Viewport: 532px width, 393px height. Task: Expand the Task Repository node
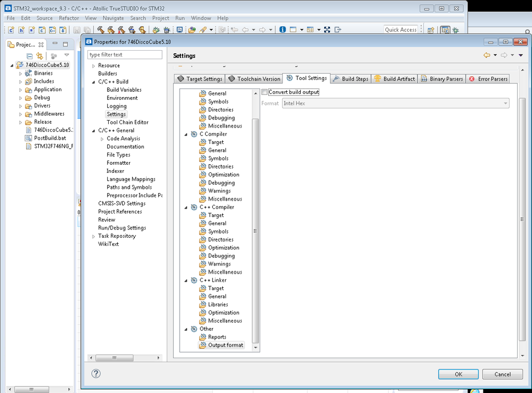point(93,236)
